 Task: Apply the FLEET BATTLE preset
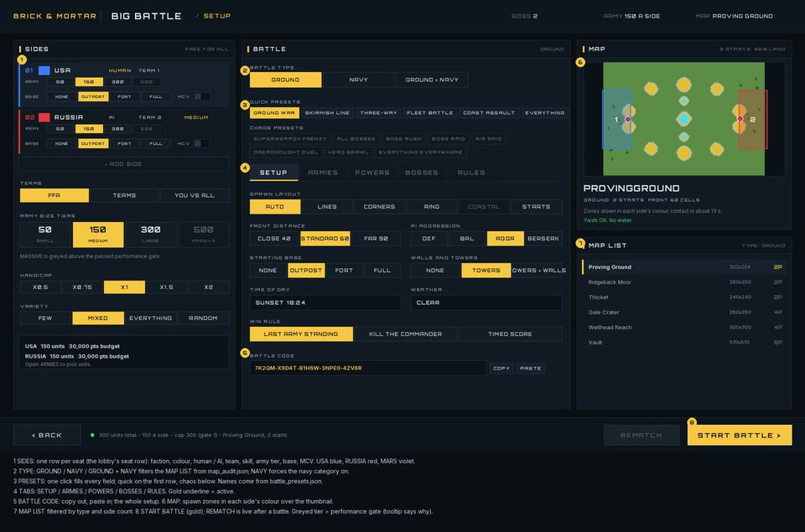click(429, 113)
